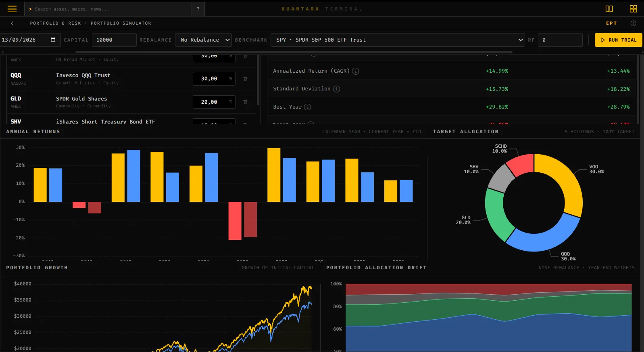Click the 'PORTFOLIO GROWTH' panel heading
644x352 pixels.
point(37,268)
